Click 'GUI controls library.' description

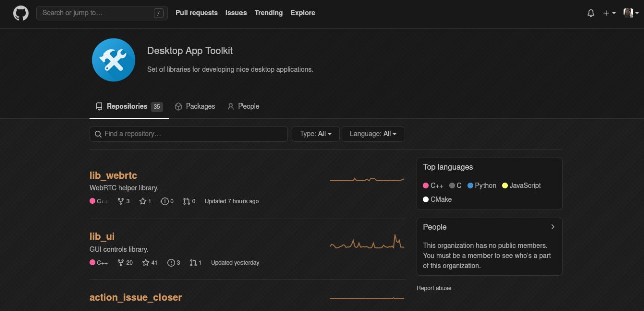coord(119,249)
